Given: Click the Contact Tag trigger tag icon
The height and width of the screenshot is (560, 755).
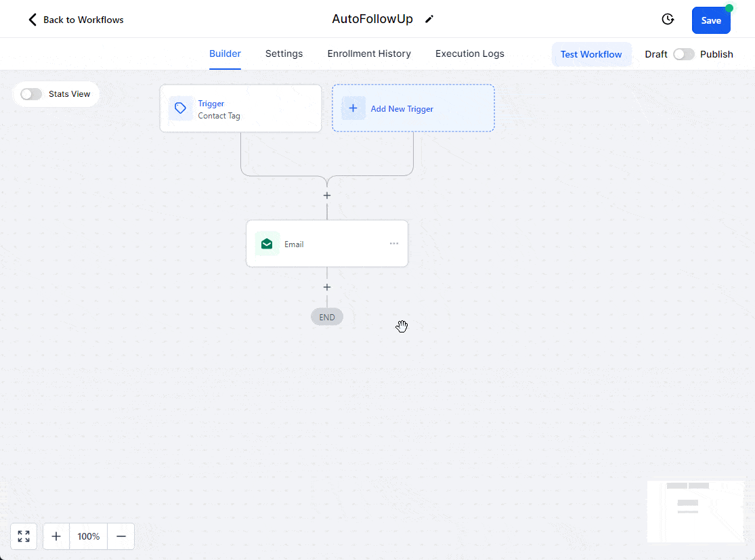Looking at the screenshot, I should click(181, 108).
